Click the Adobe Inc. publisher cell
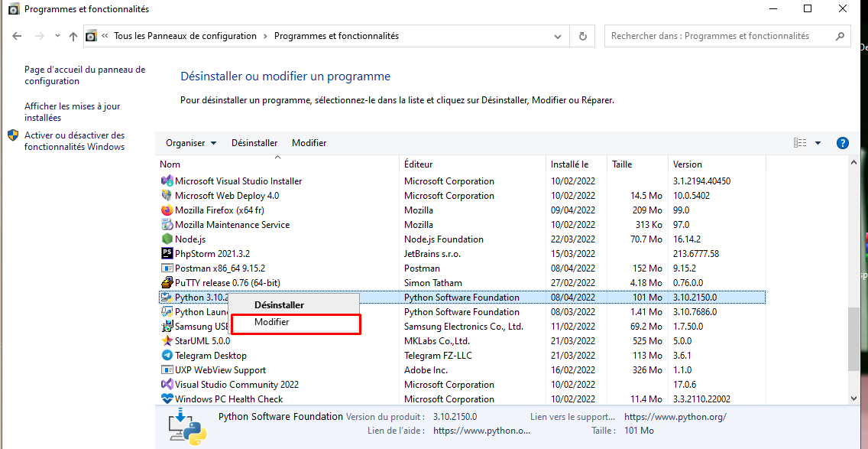Viewport: 868px width, 449px height. [426, 369]
